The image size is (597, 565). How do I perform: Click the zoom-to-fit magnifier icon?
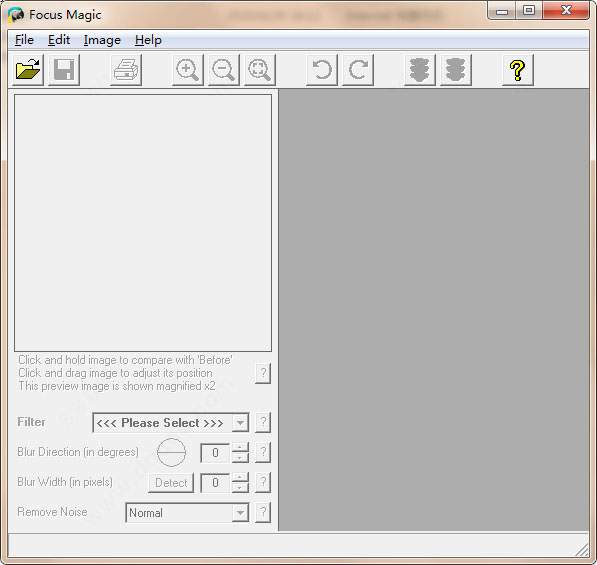[x=259, y=70]
